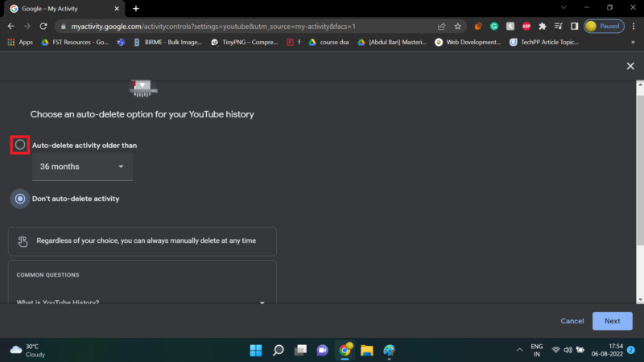Click the browser forward arrow
Image resolution: width=644 pixels, height=362 pixels.
point(27,27)
